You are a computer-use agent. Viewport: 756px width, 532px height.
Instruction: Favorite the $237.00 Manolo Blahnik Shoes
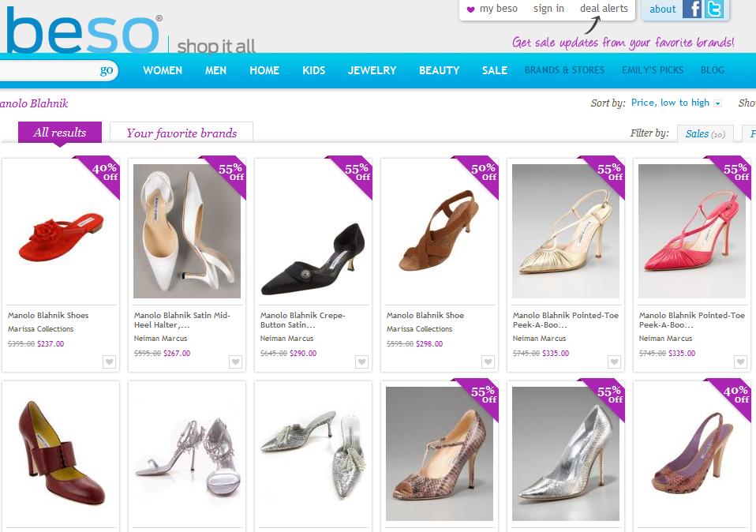[x=110, y=362]
